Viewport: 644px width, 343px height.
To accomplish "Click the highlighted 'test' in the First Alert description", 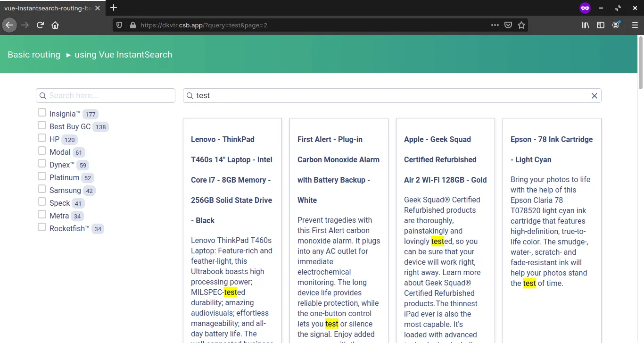I will (x=332, y=324).
